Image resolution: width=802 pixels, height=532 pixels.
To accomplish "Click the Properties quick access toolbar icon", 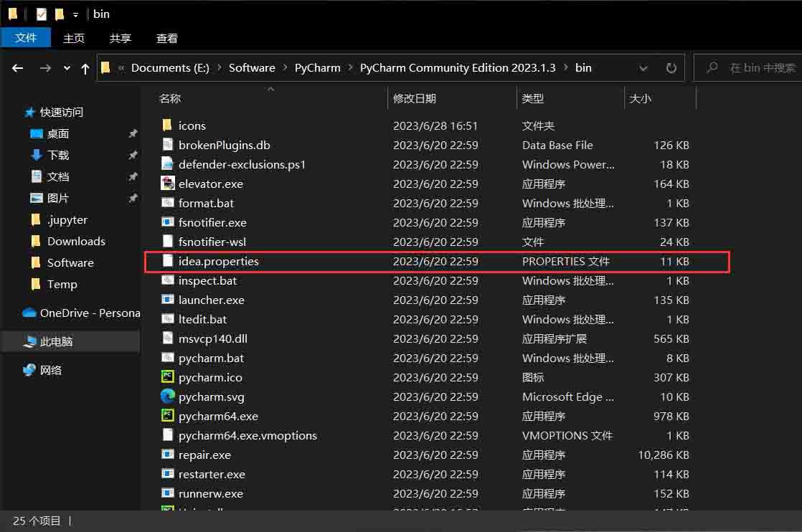I will tap(42, 14).
